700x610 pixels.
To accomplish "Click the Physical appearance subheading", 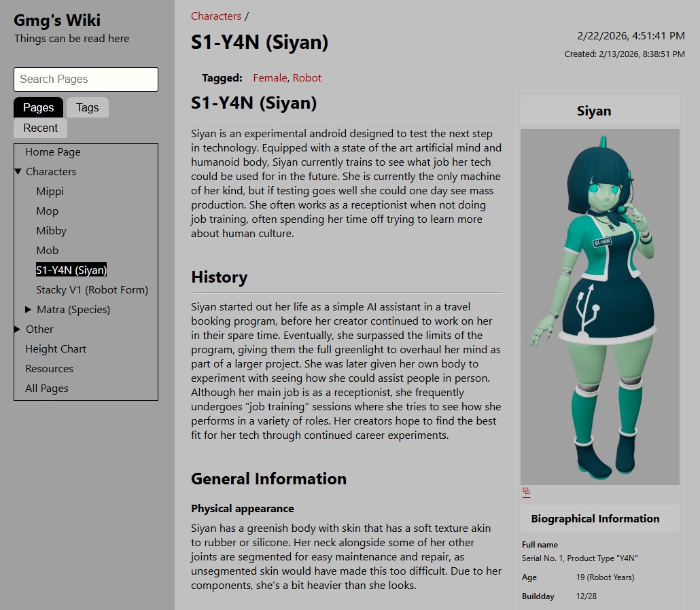I will pos(243,509).
